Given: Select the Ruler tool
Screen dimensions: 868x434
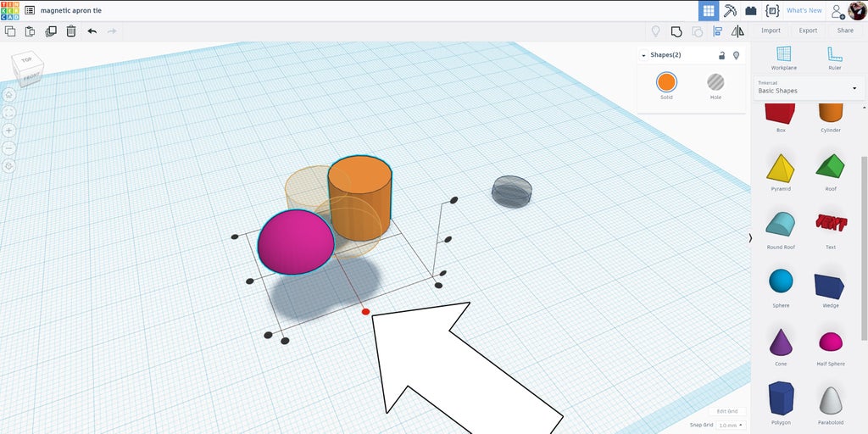Looking at the screenshot, I should click(x=835, y=58).
